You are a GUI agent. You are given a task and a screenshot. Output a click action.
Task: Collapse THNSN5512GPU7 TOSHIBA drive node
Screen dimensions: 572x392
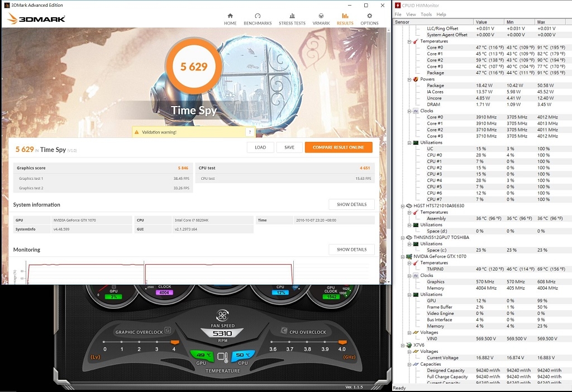[x=403, y=237]
